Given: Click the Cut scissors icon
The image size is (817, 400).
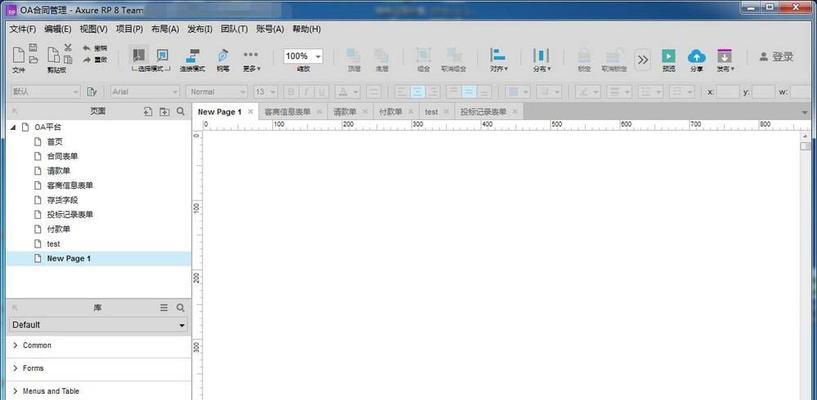Looking at the screenshot, I should (68, 48).
